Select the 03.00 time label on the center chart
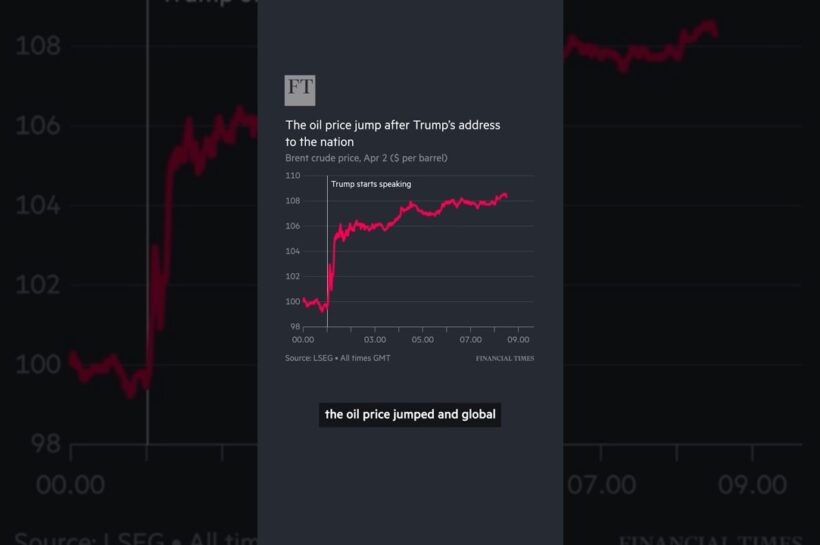 [x=375, y=340]
